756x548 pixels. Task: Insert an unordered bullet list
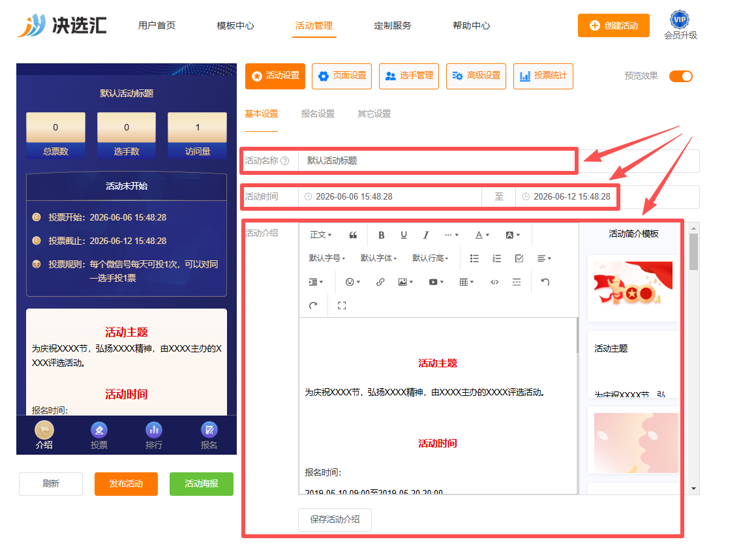(x=474, y=258)
